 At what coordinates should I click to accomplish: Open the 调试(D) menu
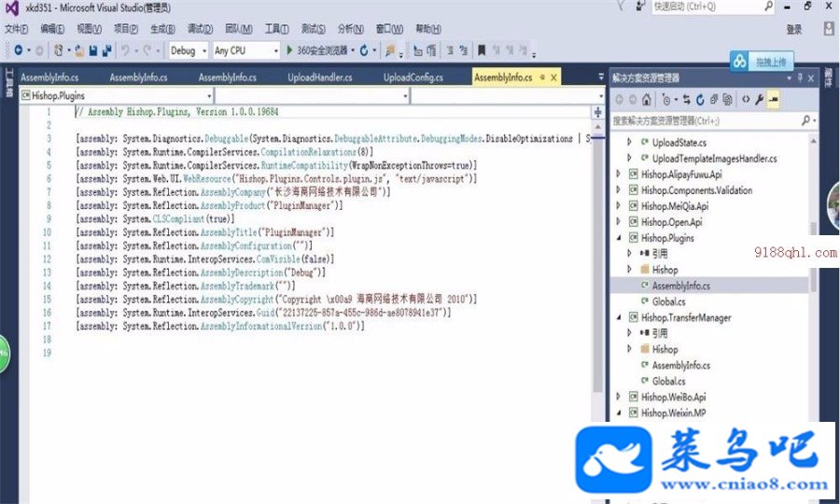click(200, 29)
